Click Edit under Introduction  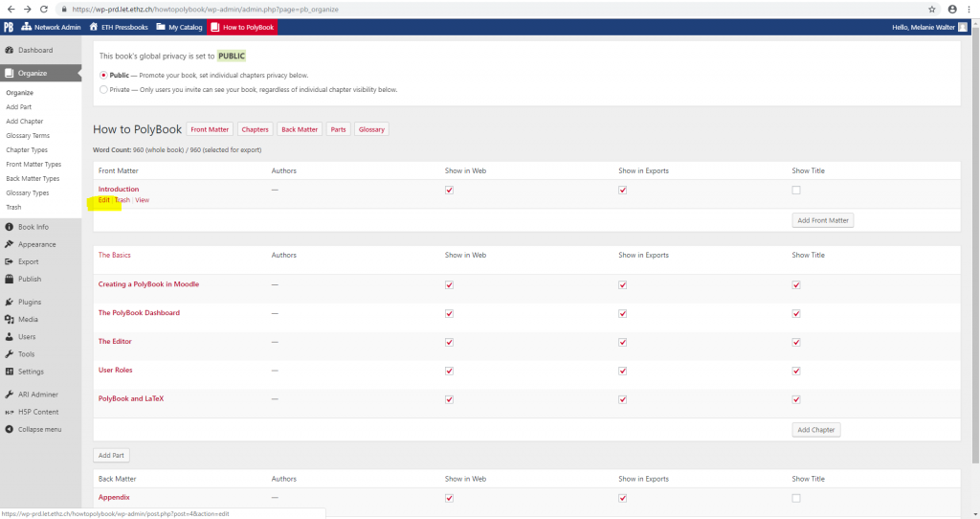pos(103,200)
